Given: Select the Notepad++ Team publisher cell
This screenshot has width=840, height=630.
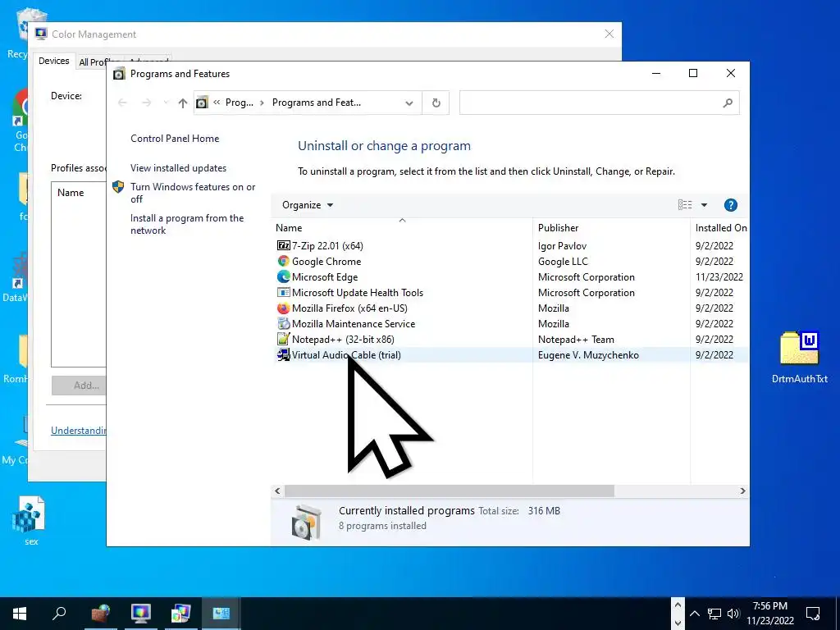Looking at the screenshot, I should 576,339.
